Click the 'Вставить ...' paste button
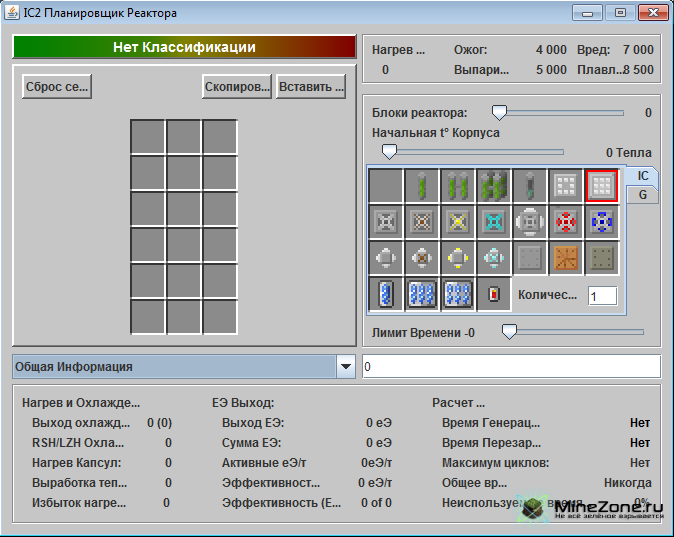Screen dimensions: 674x537 [311, 86]
